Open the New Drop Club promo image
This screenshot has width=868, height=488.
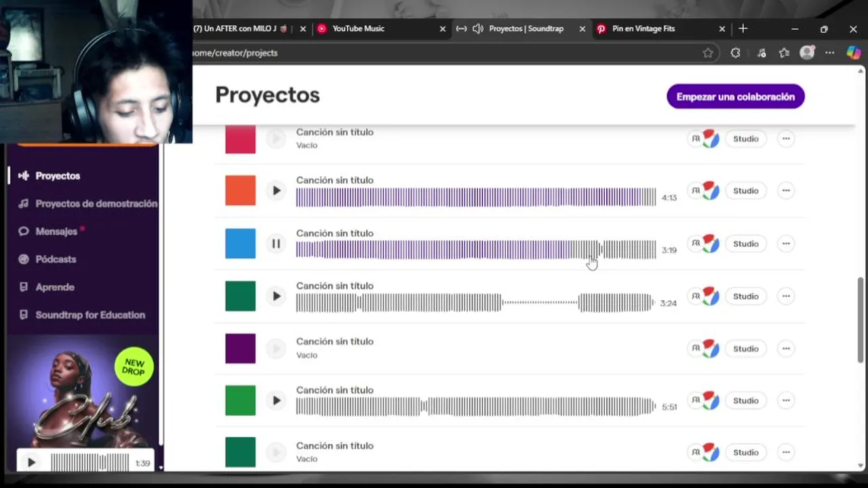coord(85,393)
